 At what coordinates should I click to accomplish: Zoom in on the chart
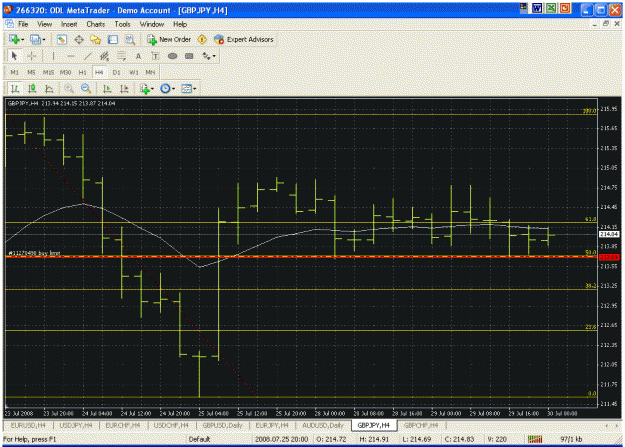tap(69, 89)
